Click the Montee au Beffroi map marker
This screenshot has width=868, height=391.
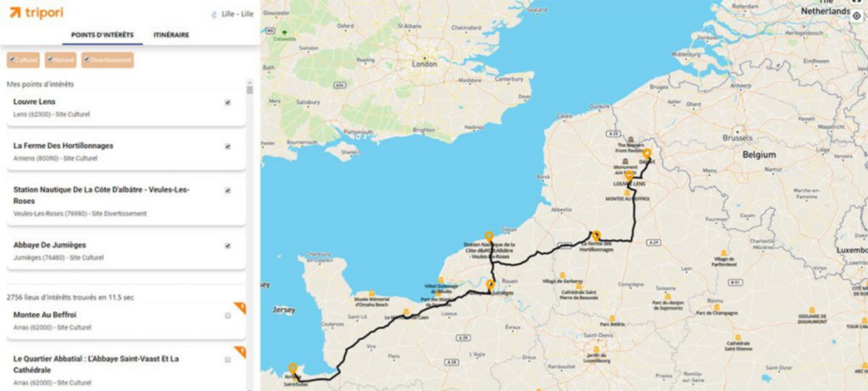[x=627, y=193]
